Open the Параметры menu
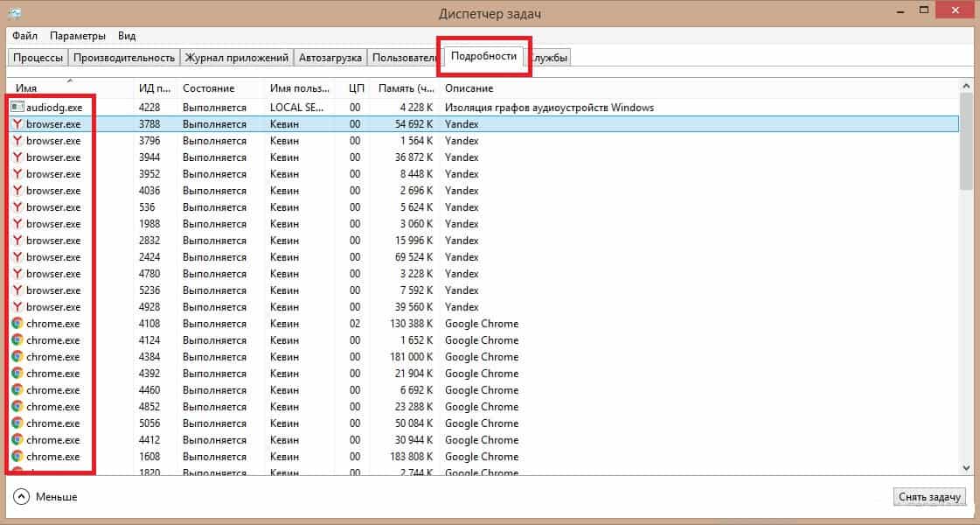 78,36
